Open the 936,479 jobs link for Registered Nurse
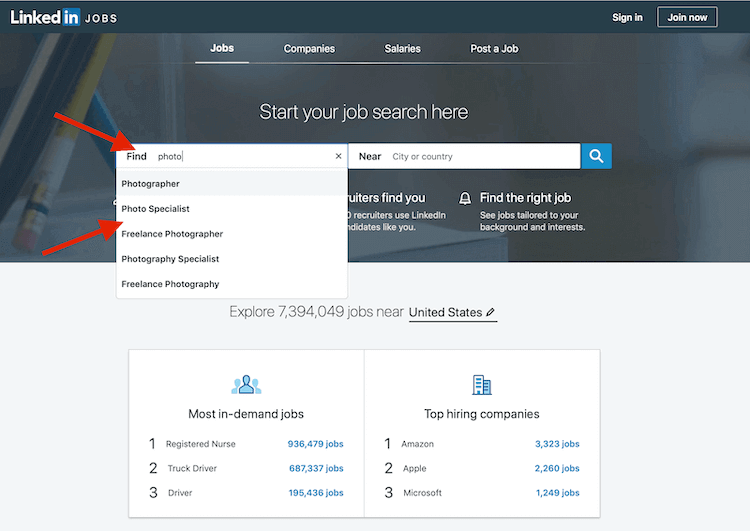Screen dimensions: 750x531 pyautogui.click(x=315, y=444)
